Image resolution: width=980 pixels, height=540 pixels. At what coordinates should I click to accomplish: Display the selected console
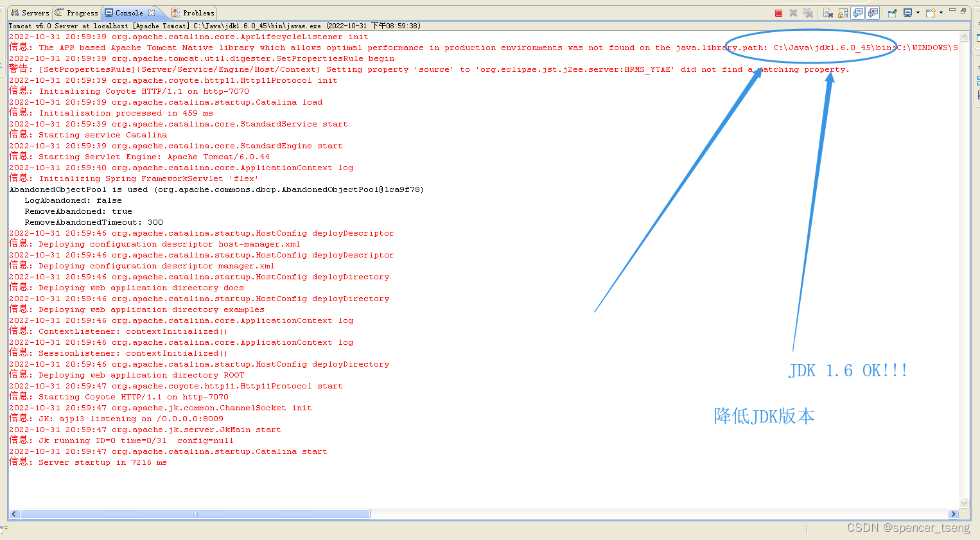point(908,12)
